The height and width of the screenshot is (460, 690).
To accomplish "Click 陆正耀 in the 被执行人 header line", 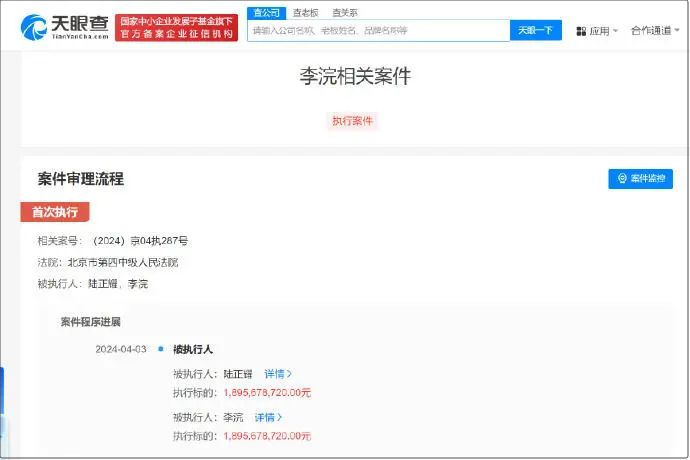I will click(x=103, y=284).
